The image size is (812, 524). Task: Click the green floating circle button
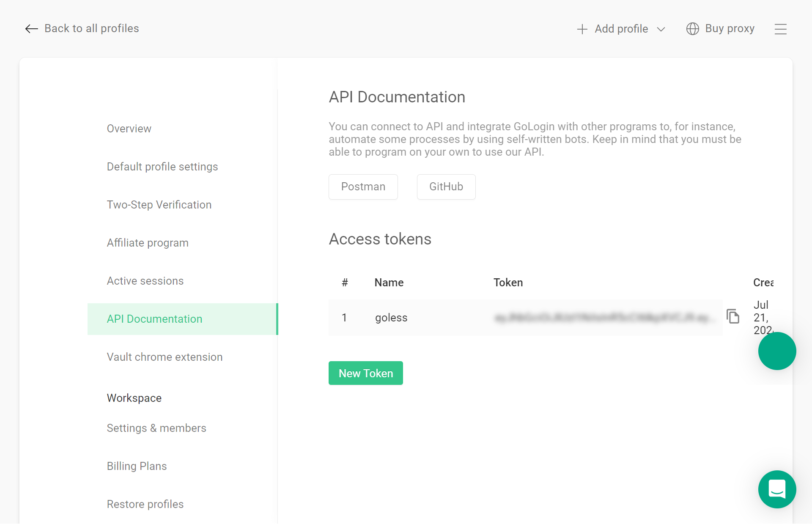777,351
